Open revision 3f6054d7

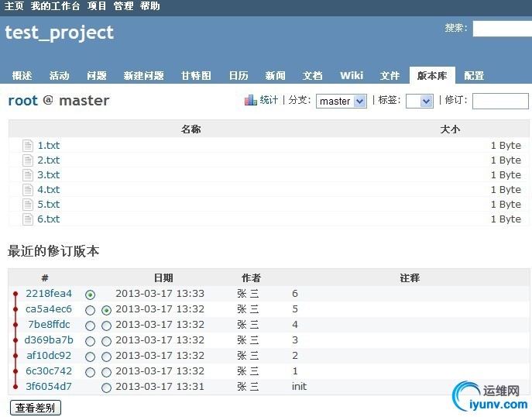coord(49,387)
